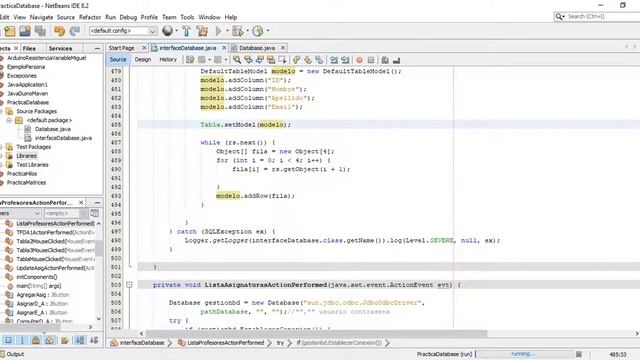Switch to the Design view button
Image resolution: width=640 pixels, height=360 pixels.
(x=143, y=60)
